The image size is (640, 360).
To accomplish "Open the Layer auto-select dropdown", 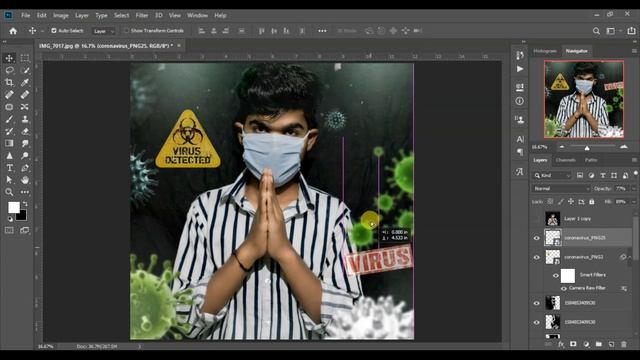I will click(x=104, y=31).
